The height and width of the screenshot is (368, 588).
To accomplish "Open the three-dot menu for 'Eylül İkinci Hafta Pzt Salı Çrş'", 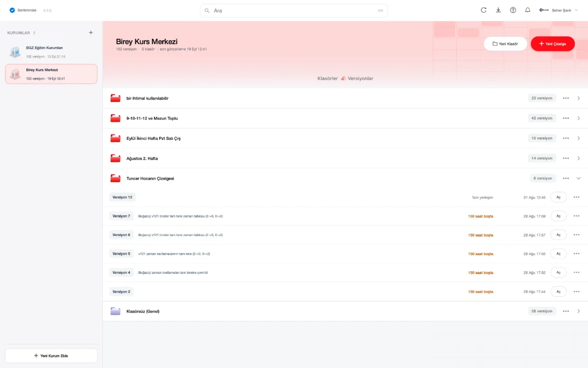I will click(x=566, y=138).
